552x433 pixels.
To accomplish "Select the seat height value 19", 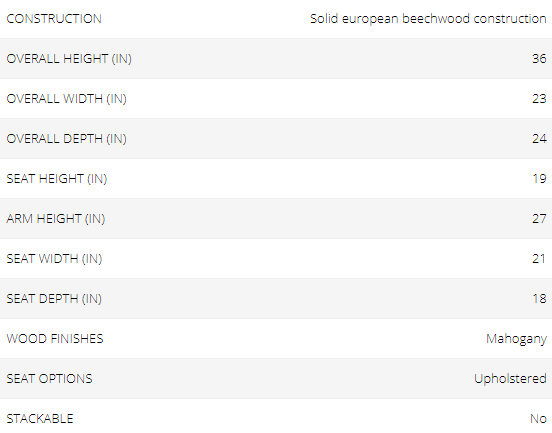I will [539, 178].
